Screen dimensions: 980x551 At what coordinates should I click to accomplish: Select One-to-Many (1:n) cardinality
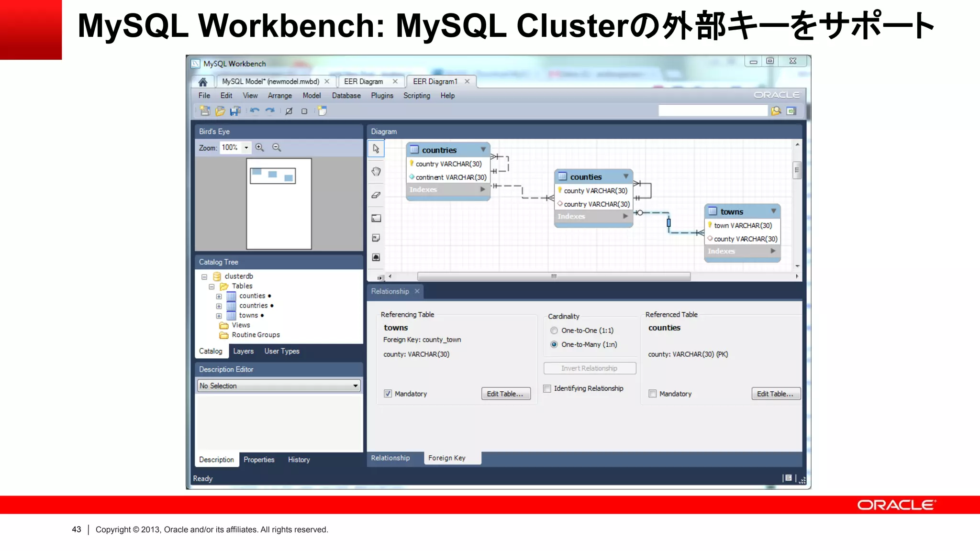(x=554, y=344)
